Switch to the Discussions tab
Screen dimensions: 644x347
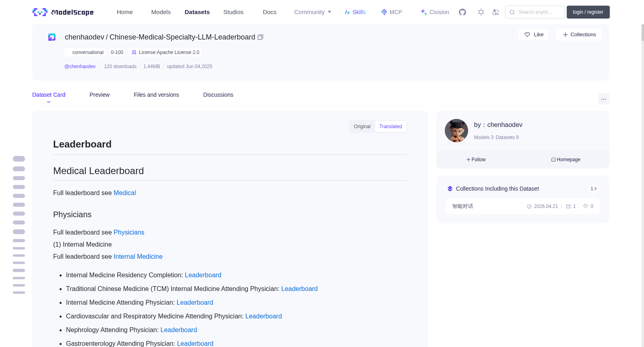tap(218, 95)
